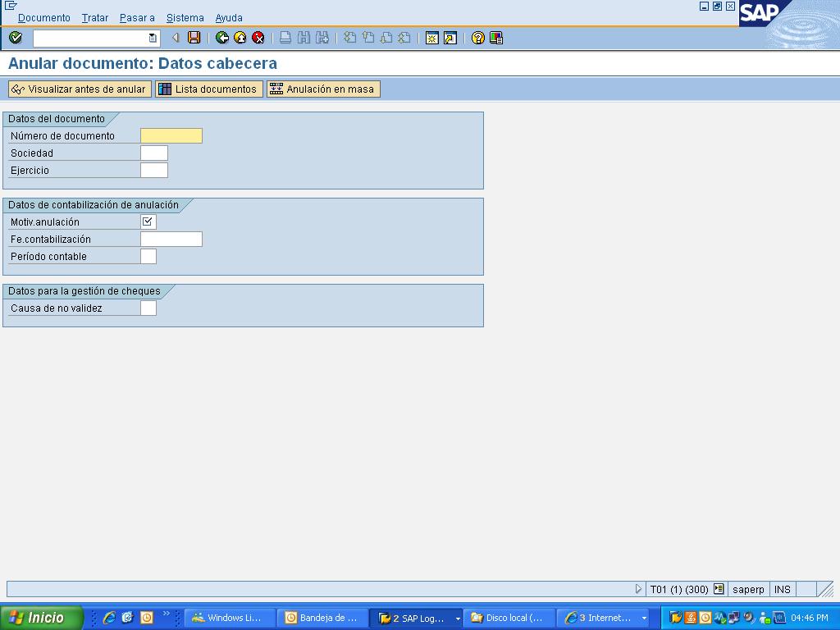Image resolution: width=840 pixels, height=630 pixels.
Task: Click the Anulación en masa button
Action: pyautogui.click(x=323, y=89)
